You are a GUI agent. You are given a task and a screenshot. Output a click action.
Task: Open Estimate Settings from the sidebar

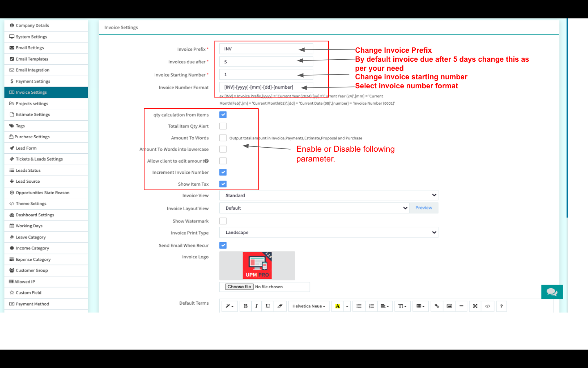(33, 114)
